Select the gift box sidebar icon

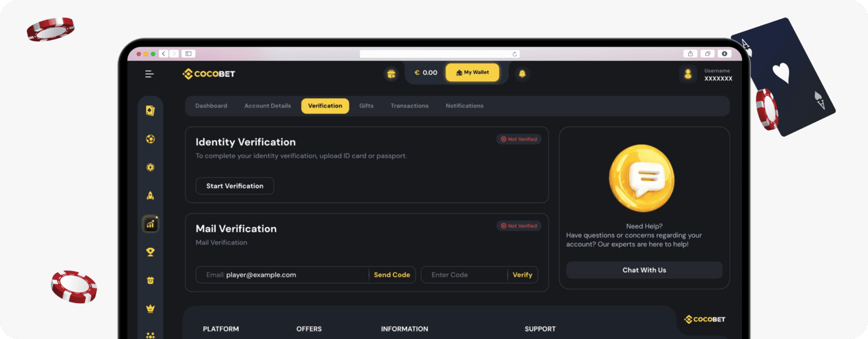point(150,280)
